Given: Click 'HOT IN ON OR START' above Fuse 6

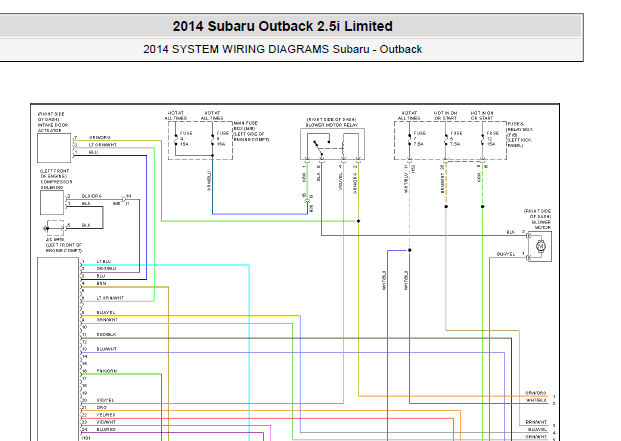Looking at the screenshot, I should [x=446, y=116].
